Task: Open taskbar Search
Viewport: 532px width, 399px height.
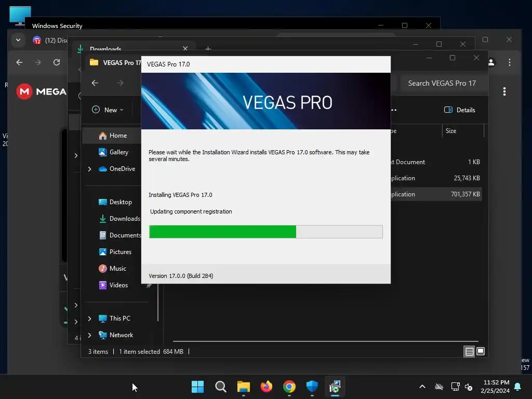Action: 220,387
